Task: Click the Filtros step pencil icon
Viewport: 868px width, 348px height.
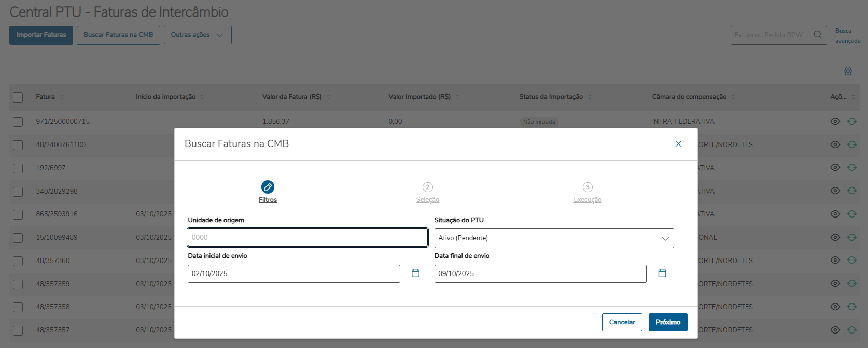Action: coord(268,187)
